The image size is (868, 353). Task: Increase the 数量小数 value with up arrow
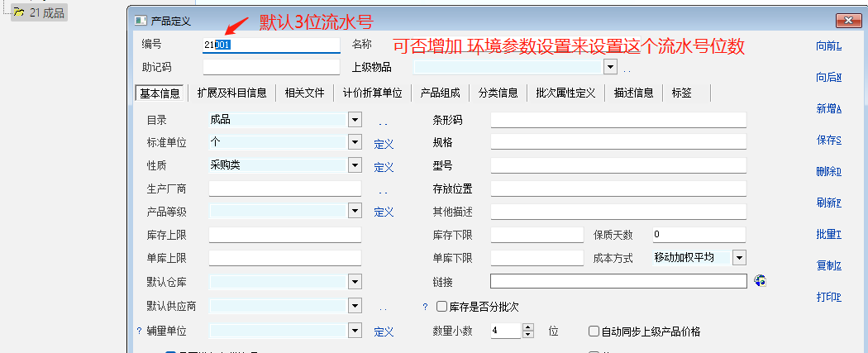point(527,327)
